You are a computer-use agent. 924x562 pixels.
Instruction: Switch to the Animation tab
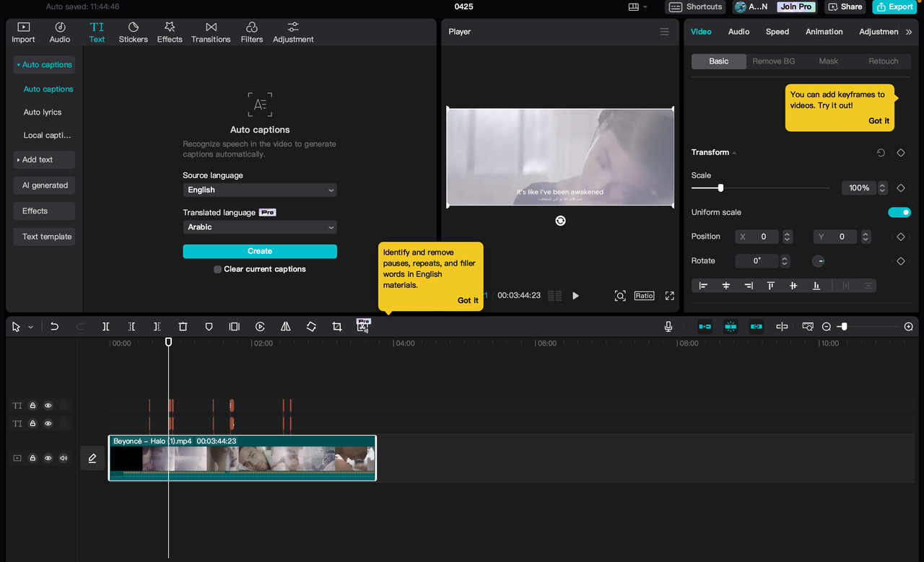point(824,32)
